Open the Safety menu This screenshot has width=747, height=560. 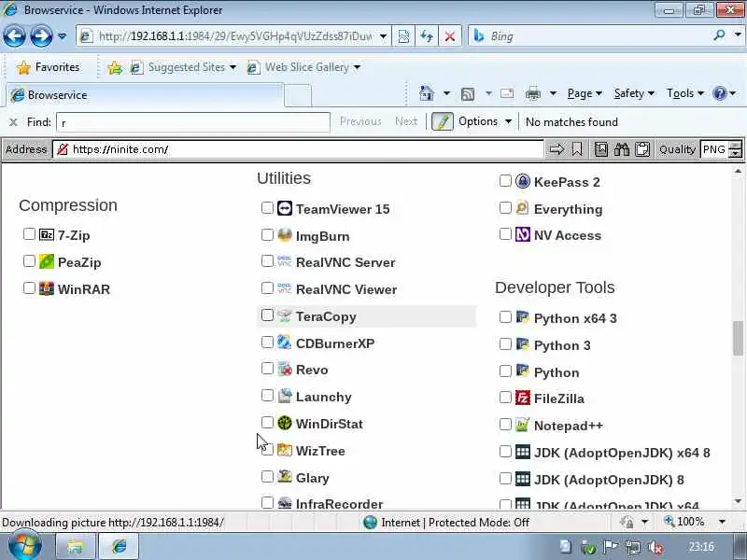click(634, 93)
